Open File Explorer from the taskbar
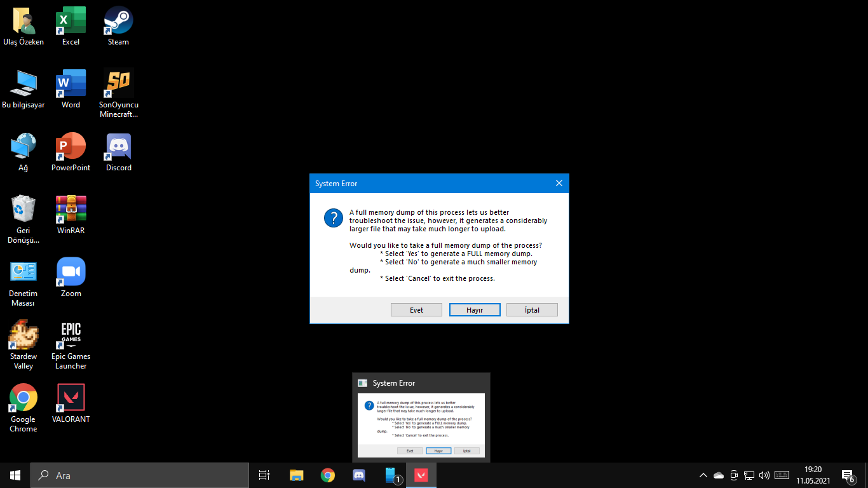Screen dimensions: 868x488 [296, 475]
